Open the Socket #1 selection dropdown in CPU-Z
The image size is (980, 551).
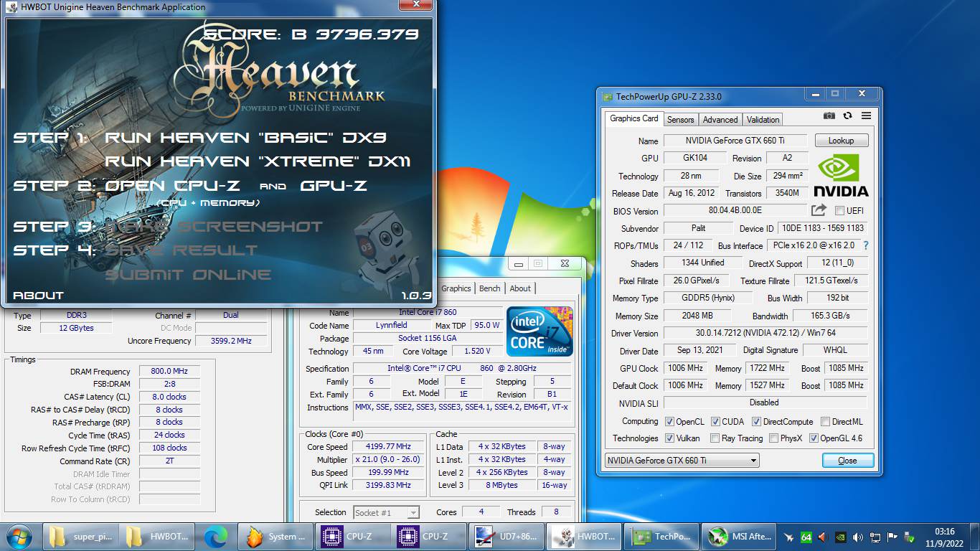coord(386,512)
